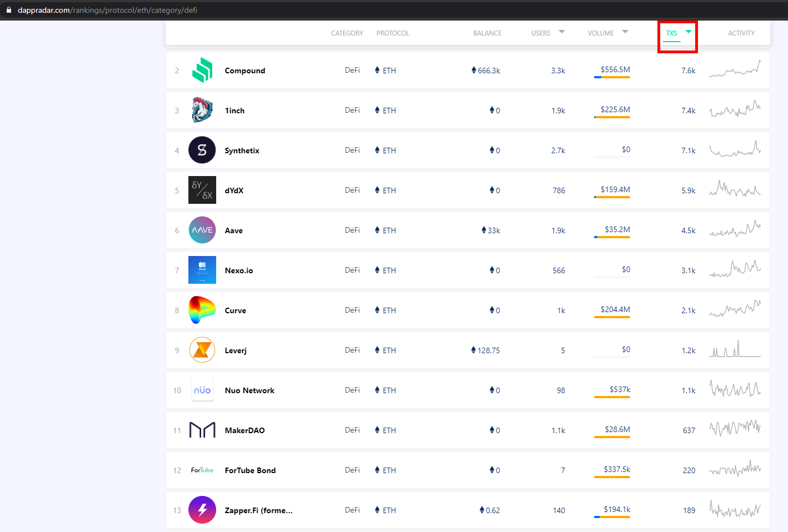
Task: Open the Zapper.Fi lightning logo
Action: coord(202,510)
